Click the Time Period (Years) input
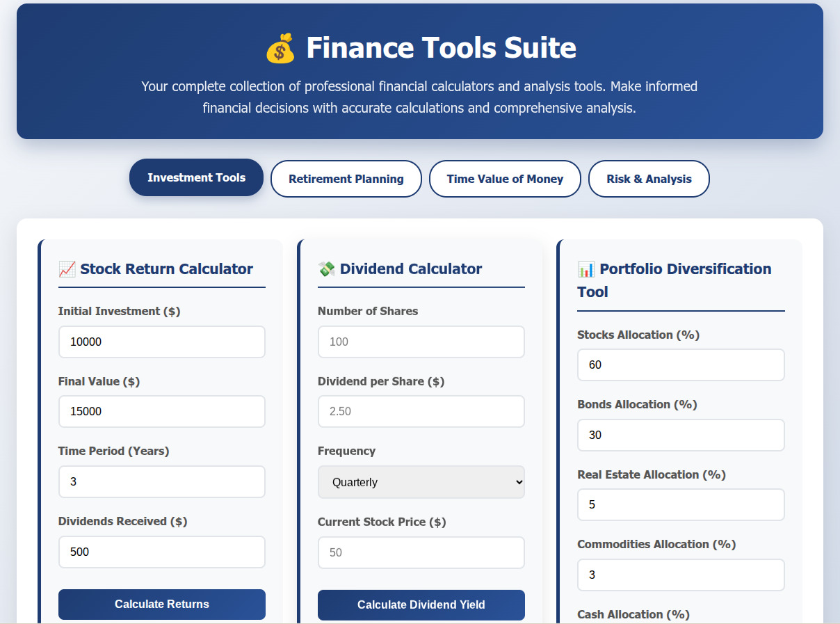Viewport: 840px width, 624px height. pos(162,481)
